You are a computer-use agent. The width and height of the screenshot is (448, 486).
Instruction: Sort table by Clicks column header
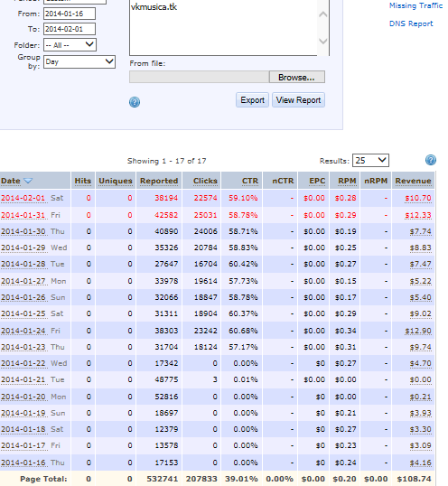pyautogui.click(x=205, y=181)
